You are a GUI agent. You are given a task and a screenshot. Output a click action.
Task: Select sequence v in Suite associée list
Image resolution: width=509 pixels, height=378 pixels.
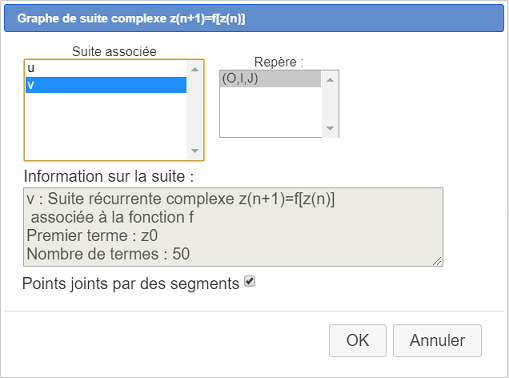[x=106, y=85]
